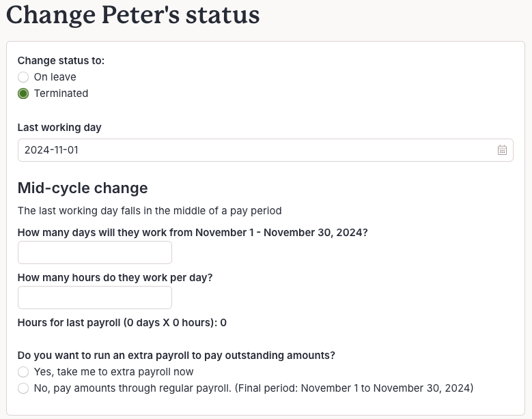Click the 'Last working day' field label
Viewport: 532px width, 419px height.
pos(59,128)
